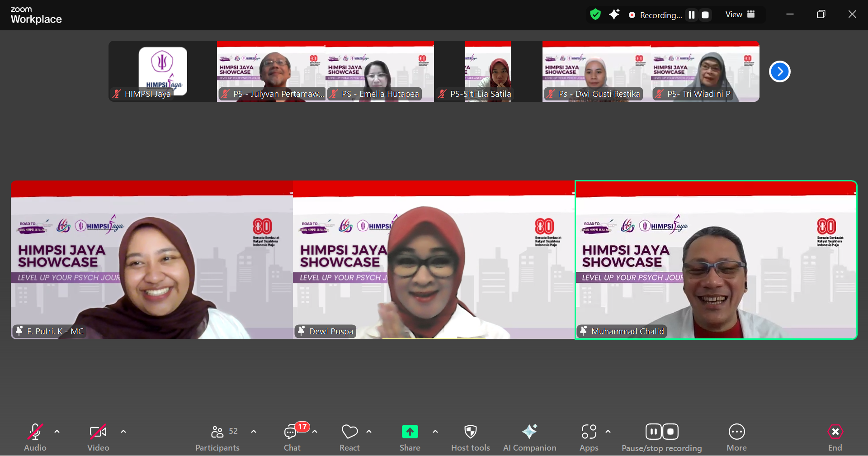
Task: Expand the Share options arrow
Action: click(435, 432)
